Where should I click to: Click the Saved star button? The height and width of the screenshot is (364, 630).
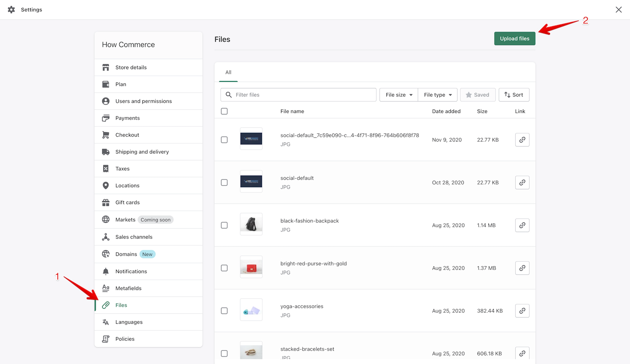click(x=478, y=95)
